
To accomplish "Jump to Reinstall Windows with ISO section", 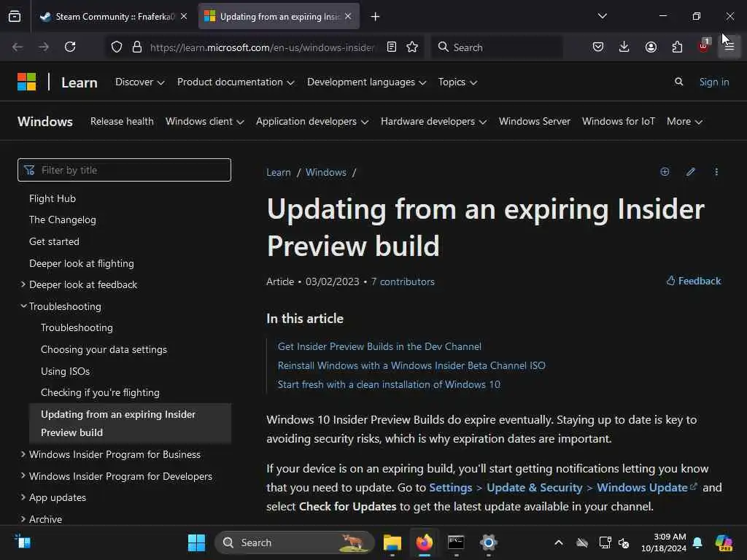I will tap(411, 365).
